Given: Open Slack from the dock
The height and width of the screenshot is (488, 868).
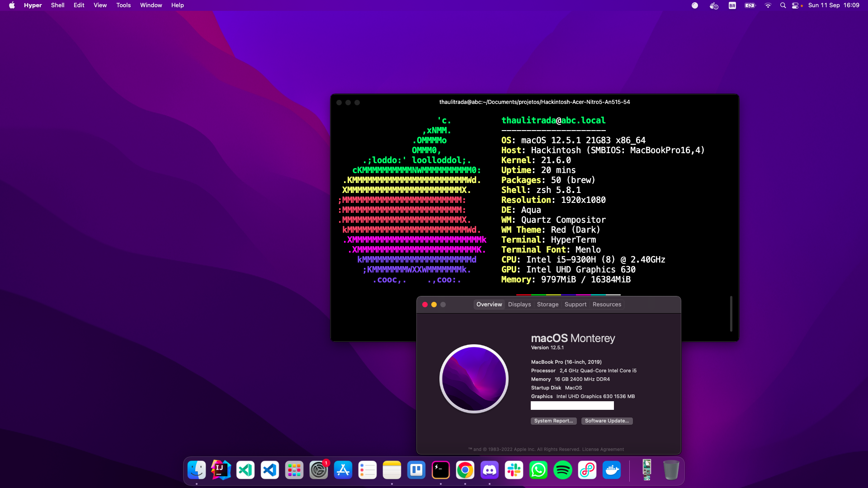Looking at the screenshot, I should click(514, 470).
